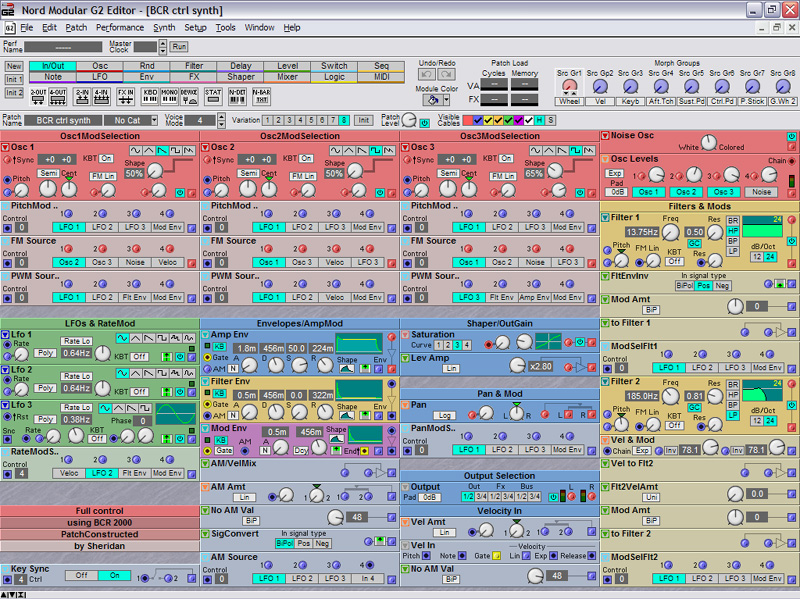Add the STAT status module
800x599 pixels.
[213, 96]
